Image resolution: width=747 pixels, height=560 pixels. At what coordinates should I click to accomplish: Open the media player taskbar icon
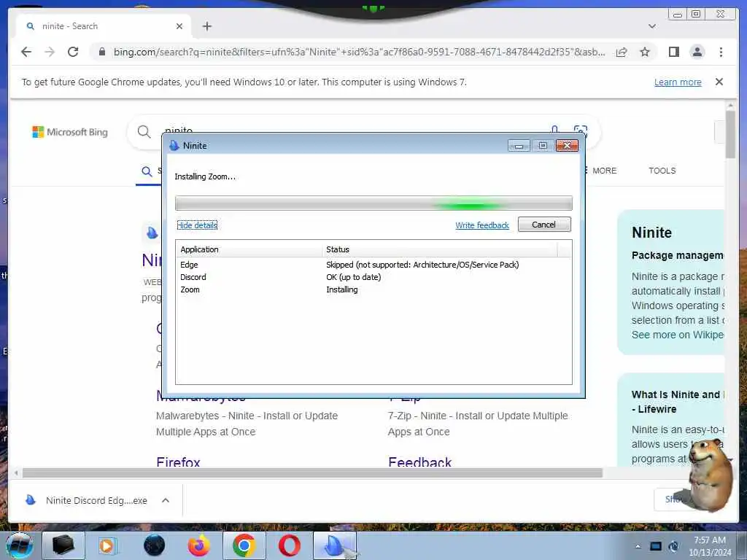(108, 545)
